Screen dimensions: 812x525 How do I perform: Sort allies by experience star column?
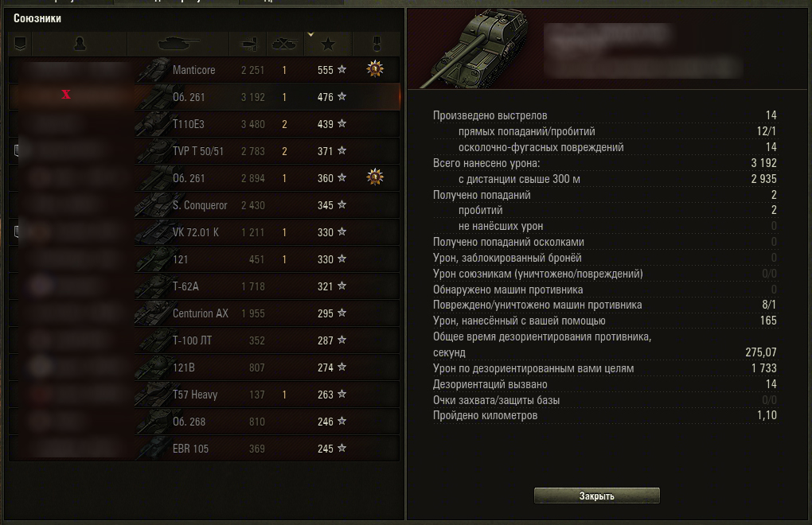pos(328,44)
